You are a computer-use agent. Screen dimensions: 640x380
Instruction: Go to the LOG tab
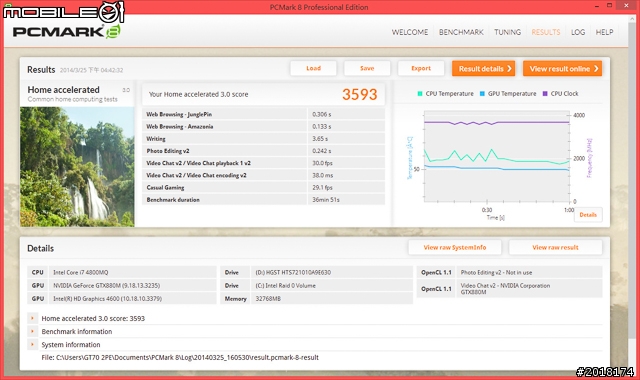578,32
